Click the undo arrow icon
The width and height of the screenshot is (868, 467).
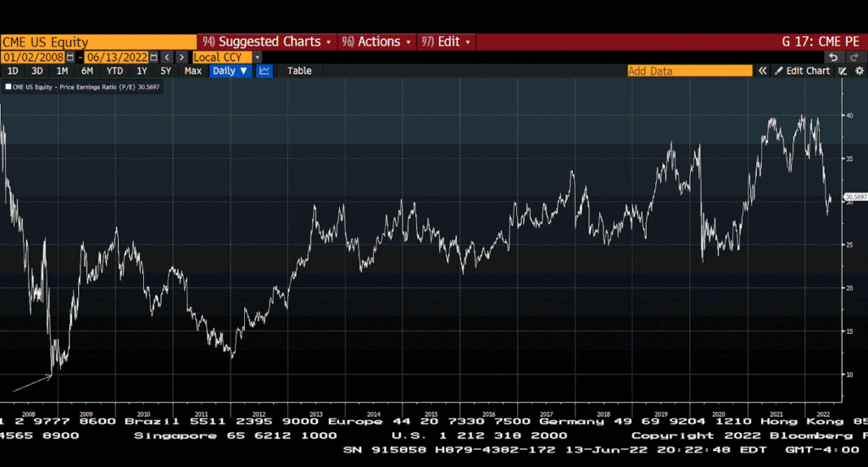coord(834,57)
